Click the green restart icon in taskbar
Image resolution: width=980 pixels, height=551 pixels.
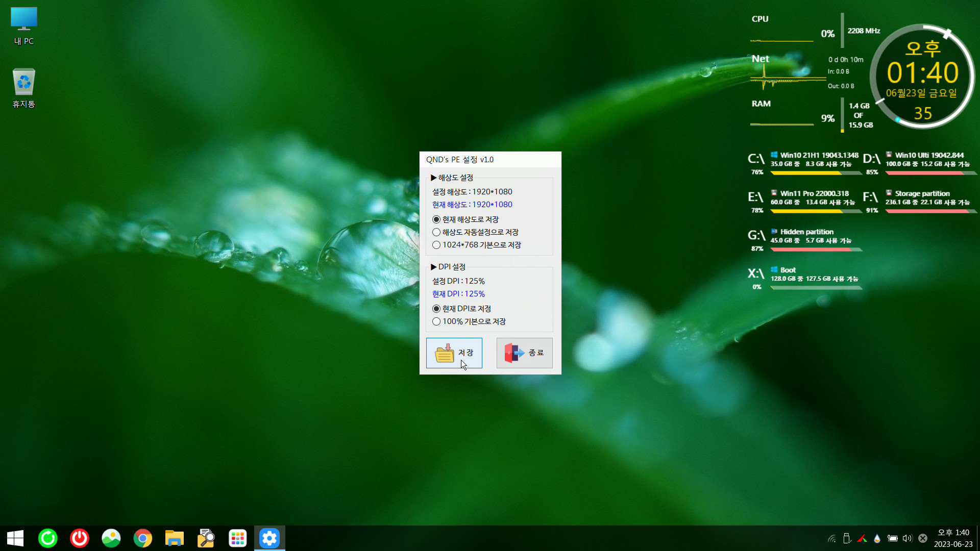click(48, 538)
